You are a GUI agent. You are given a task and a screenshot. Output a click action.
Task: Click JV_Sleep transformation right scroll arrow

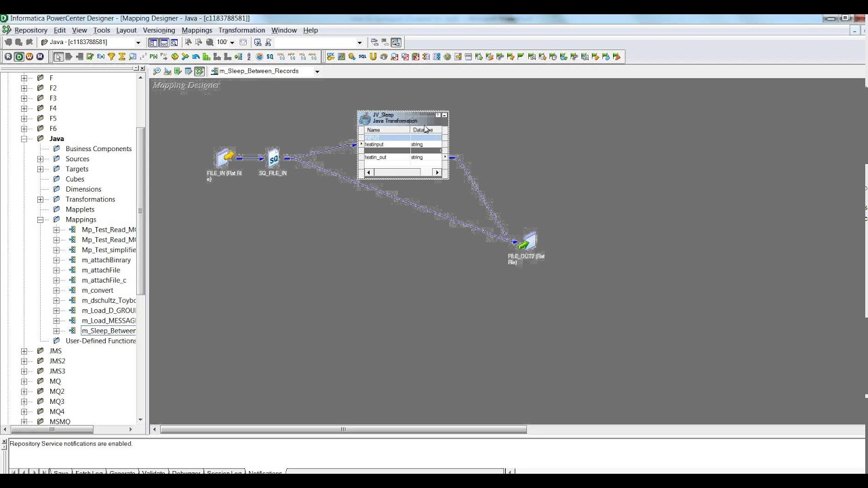[437, 173]
